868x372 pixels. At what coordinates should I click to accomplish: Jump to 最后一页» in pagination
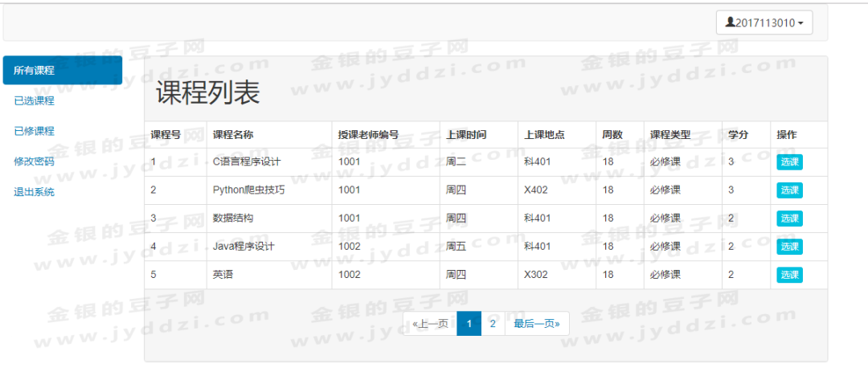tap(537, 324)
